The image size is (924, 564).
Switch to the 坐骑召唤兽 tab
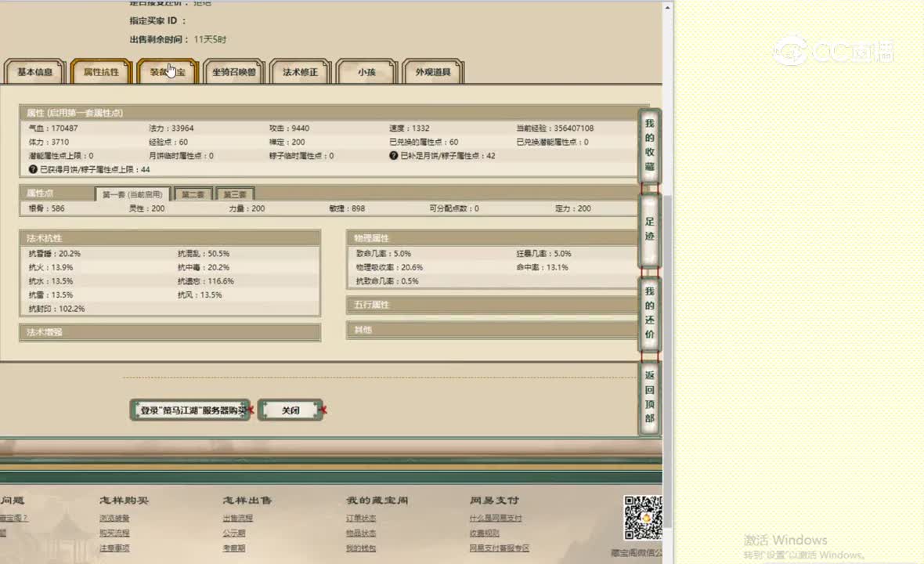tap(234, 72)
